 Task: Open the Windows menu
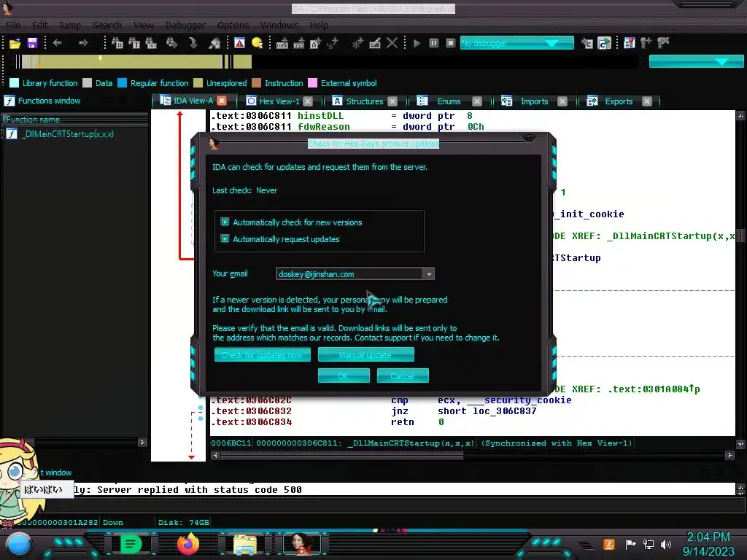279,26
